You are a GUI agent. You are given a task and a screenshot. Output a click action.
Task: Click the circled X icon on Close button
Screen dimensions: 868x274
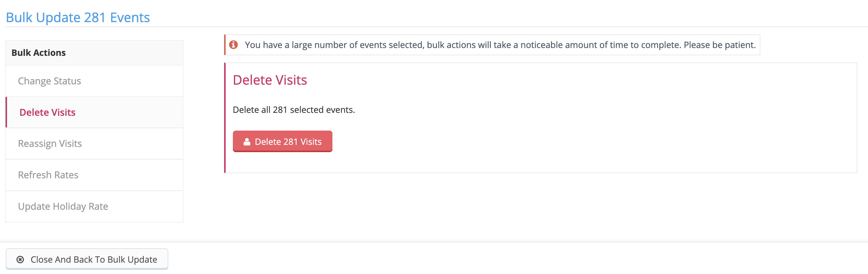(x=20, y=259)
